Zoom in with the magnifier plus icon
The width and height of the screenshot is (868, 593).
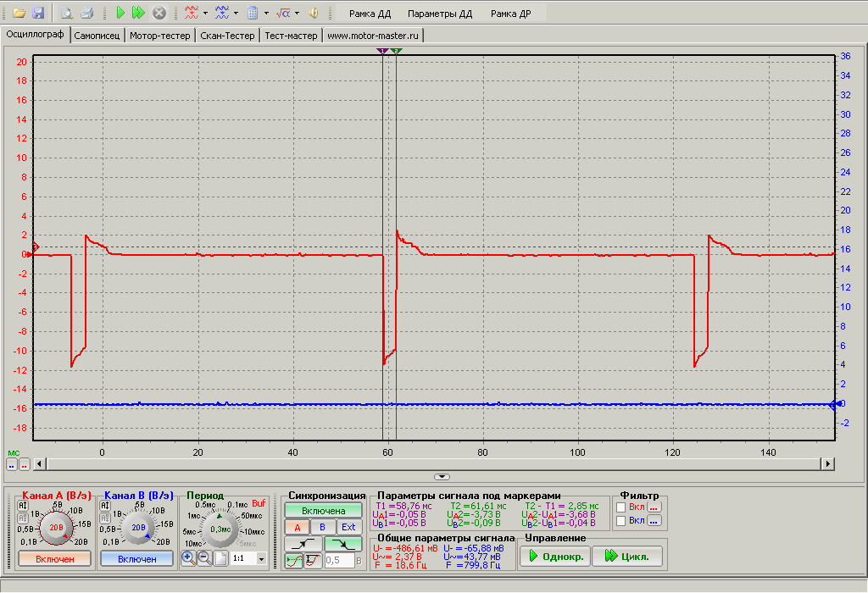click(188, 558)
